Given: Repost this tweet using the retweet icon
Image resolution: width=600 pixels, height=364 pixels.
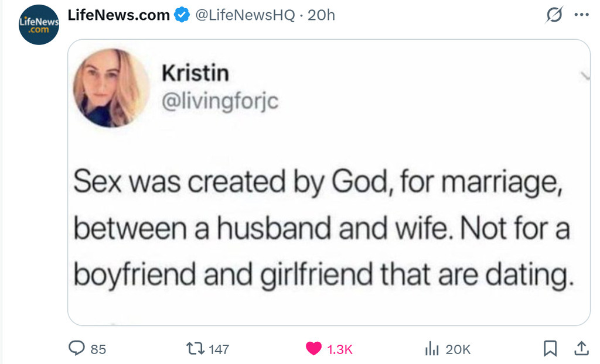Looking at the screenshot, I should pos(194,349).
